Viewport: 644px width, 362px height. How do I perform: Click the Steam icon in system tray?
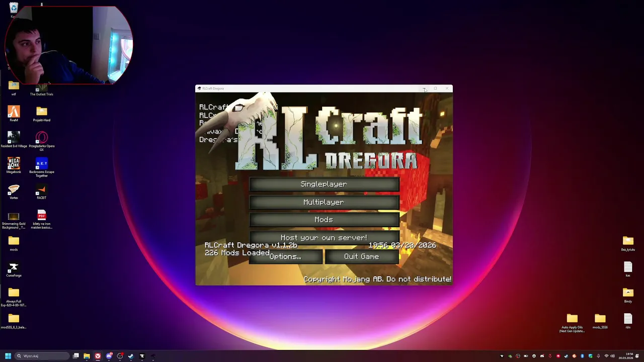(x=567, y=356)
